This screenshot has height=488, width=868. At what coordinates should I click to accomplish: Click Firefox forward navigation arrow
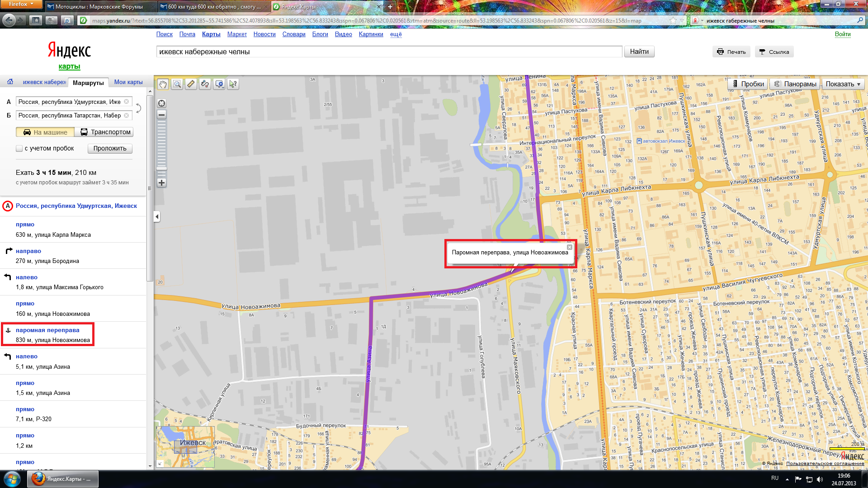21,20
